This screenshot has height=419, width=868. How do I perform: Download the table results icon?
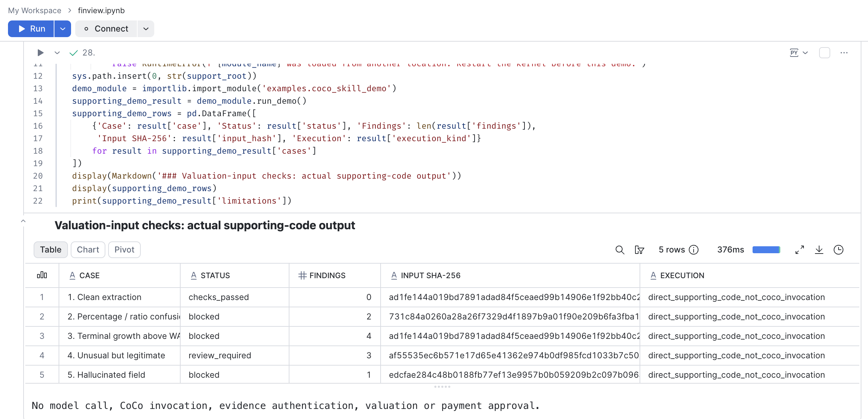819,250
